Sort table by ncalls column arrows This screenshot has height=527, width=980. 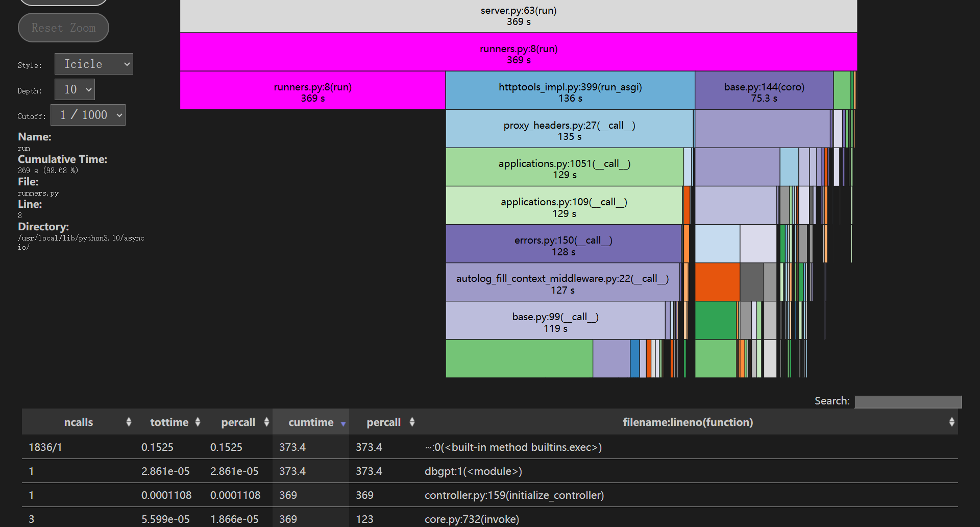tap(129, 422)
